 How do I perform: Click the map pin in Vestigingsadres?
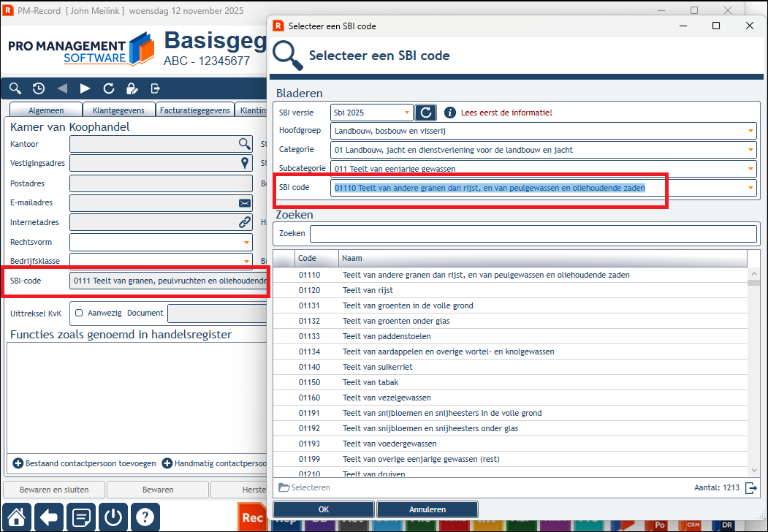tap(245, 163)
